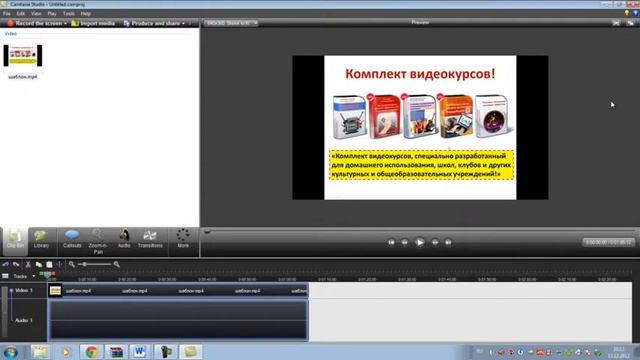
Task: Click the blue icon beside the lightbulb
Action: pyautogui.click(x=635, y=13)
